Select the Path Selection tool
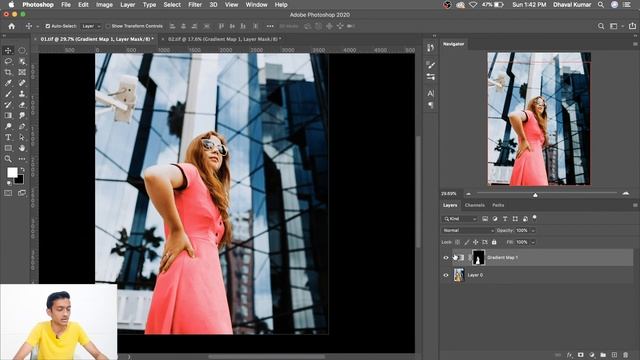 (22, 137)
